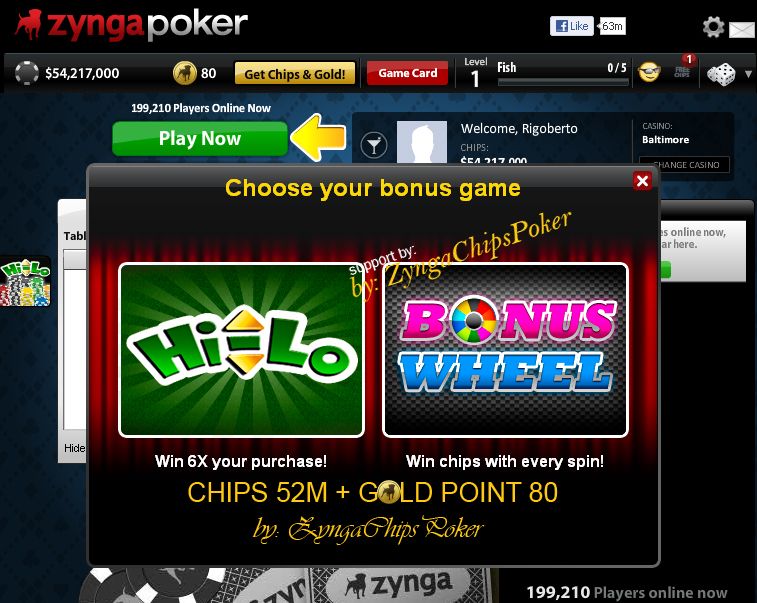Open the mail envelope icon

point(743,29)
